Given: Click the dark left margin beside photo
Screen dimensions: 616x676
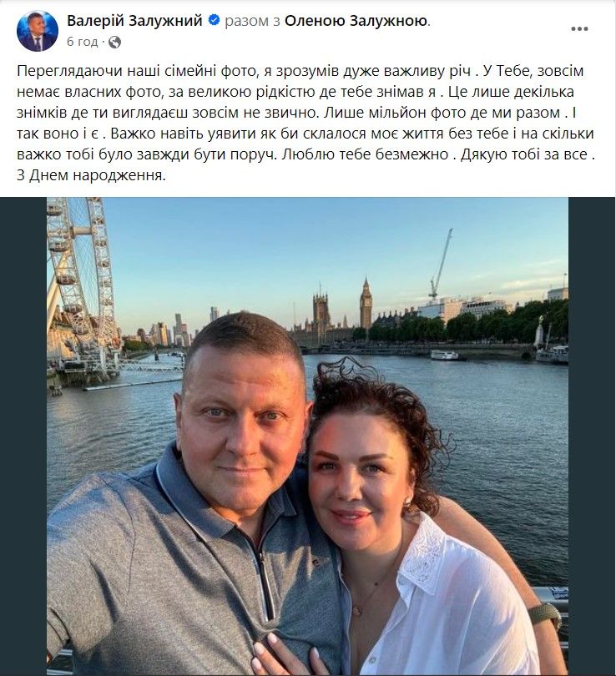Looking at the screenshot, I should pos(23,434).
